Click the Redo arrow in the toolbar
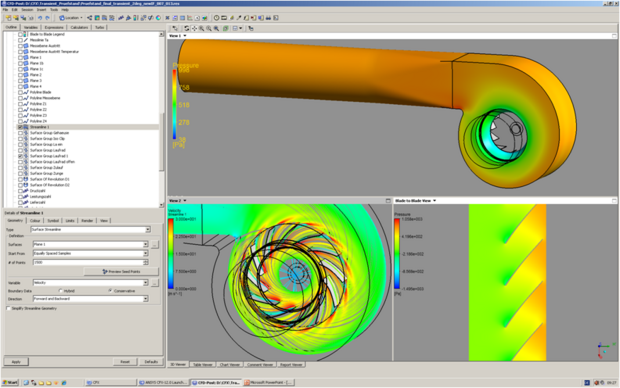The image size is (620, 388). click(x=47, y=18)
